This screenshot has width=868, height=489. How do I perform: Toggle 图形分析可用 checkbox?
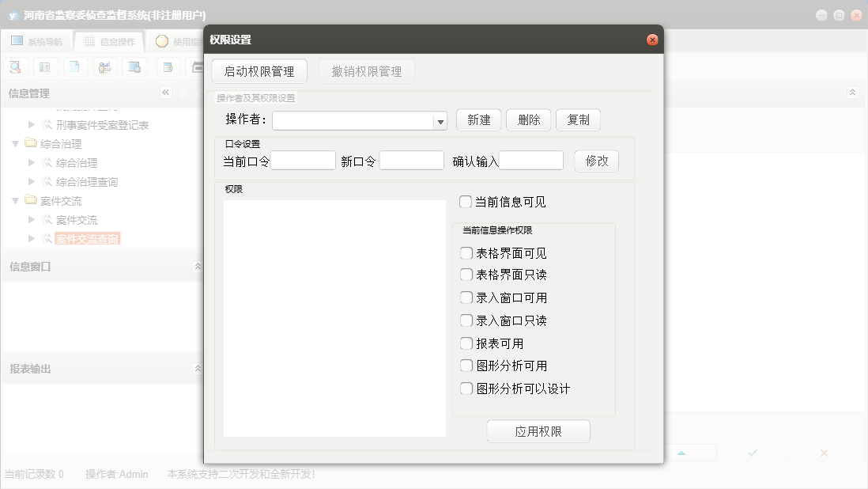pos(466,366)
